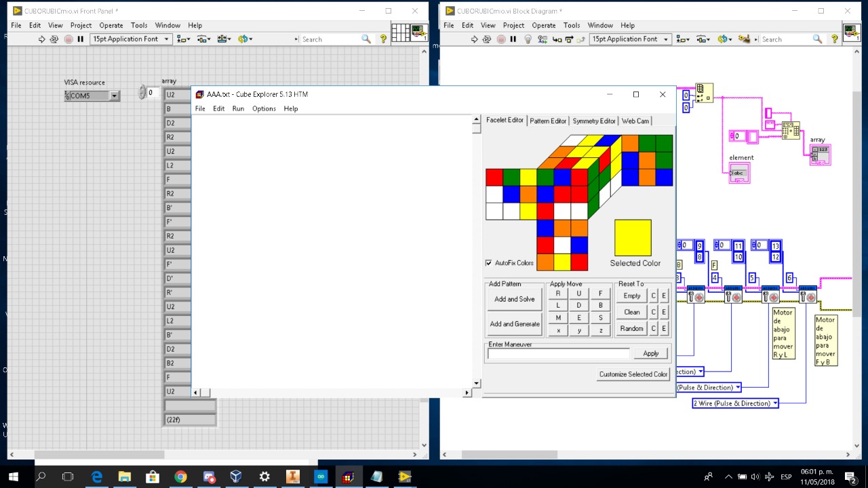The image size is (868, 488).
Task: Click the Front Panel context help question mark
Action: click(x=383, y=39)
